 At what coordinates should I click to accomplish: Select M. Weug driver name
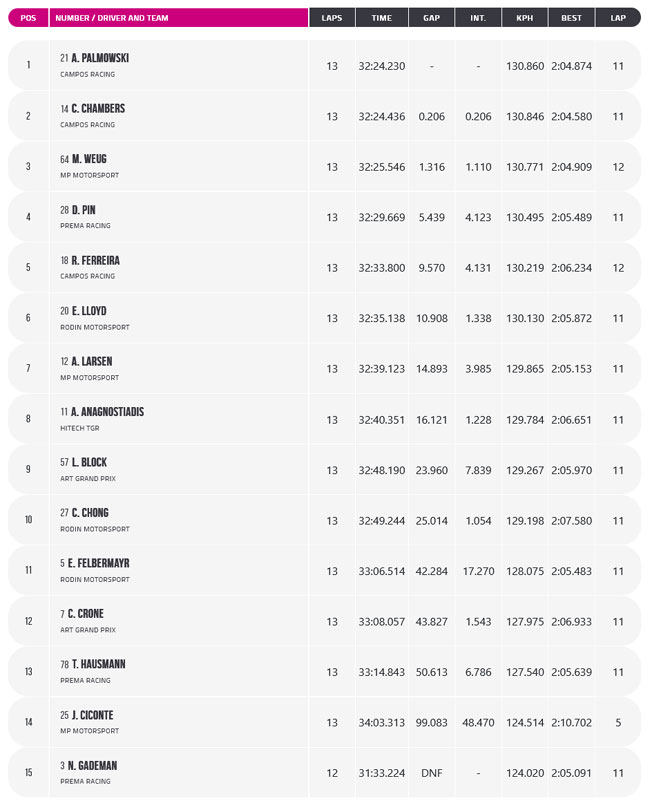(89, 159)
